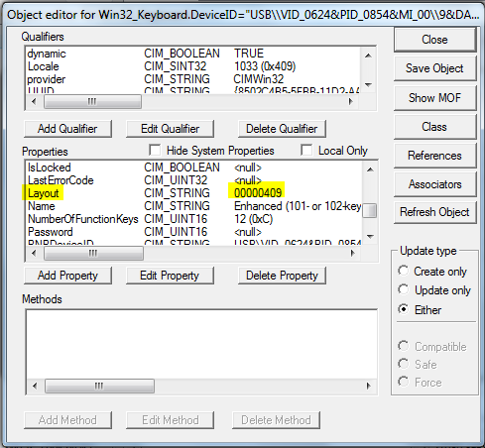Click the Properties horizontal scrollbar thumb

(x=93, y=254)
